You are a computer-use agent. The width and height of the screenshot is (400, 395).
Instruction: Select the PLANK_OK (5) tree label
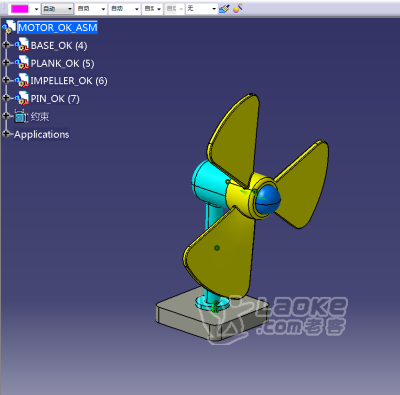(62, 63)
